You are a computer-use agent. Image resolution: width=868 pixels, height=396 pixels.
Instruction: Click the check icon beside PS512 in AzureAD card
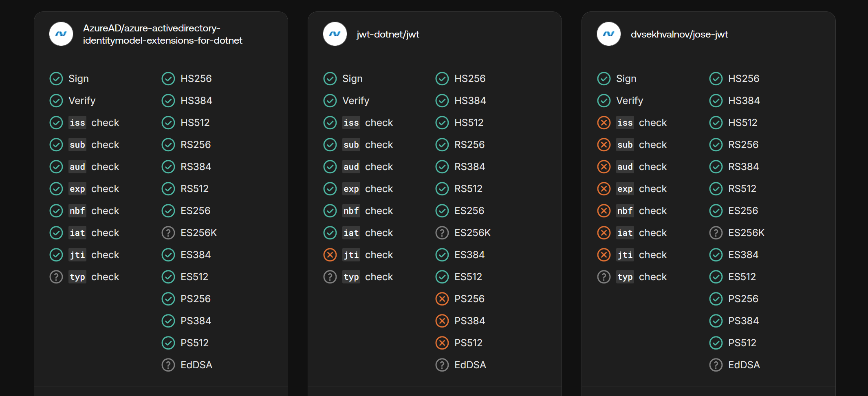tap(168, 343)
